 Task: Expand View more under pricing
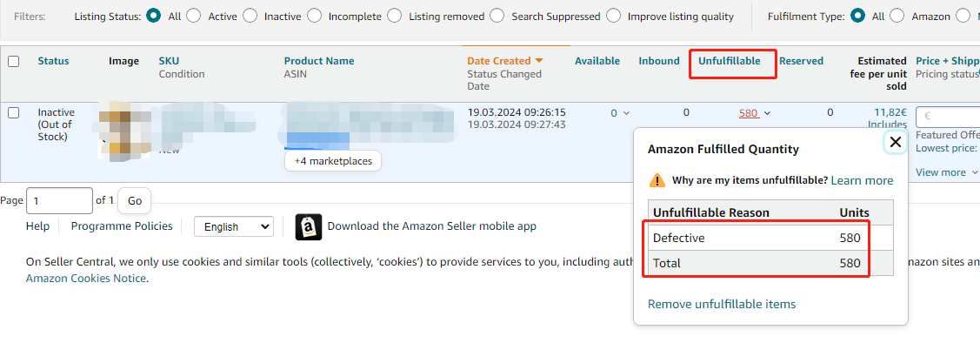(x=947, y=172)
